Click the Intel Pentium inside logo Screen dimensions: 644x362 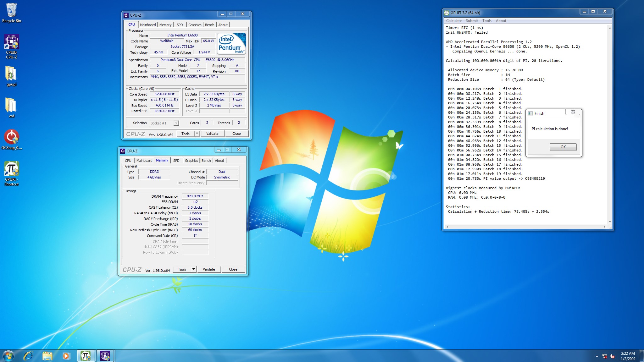pyautogui.click(x=232, y=44)
